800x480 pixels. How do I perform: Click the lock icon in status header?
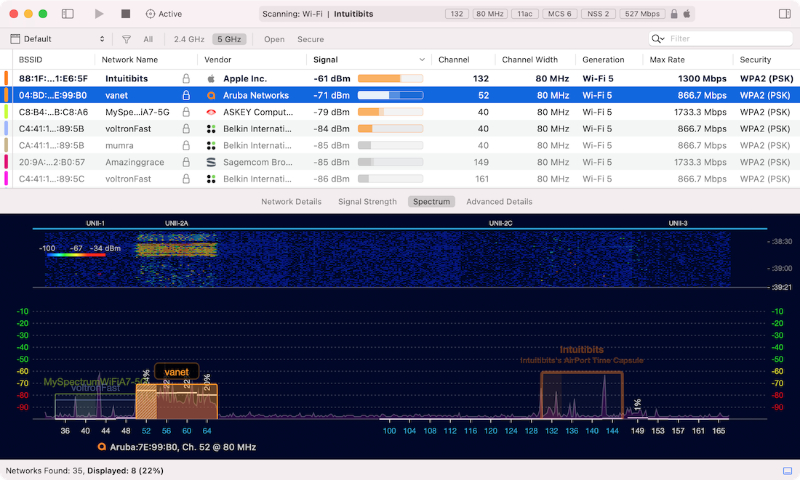point(674,14)
